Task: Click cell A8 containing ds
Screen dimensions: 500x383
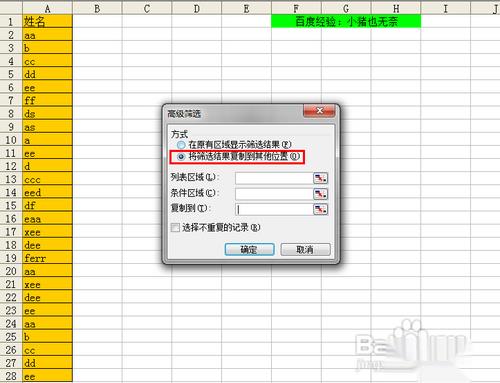Action: point(47,114)
